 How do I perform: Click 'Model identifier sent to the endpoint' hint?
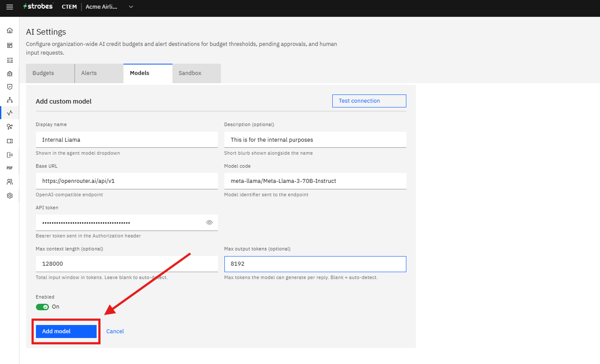266,195
